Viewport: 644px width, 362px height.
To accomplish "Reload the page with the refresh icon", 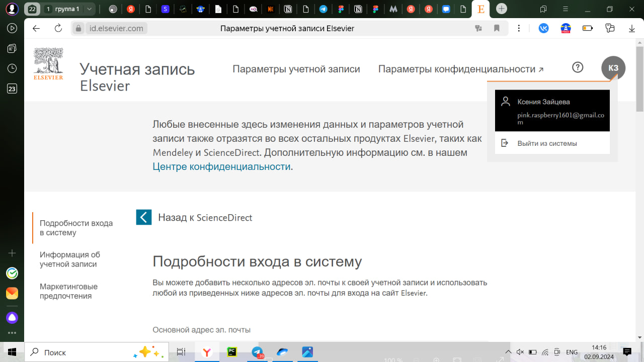I will pyautogui.click(x=58, y=29).
